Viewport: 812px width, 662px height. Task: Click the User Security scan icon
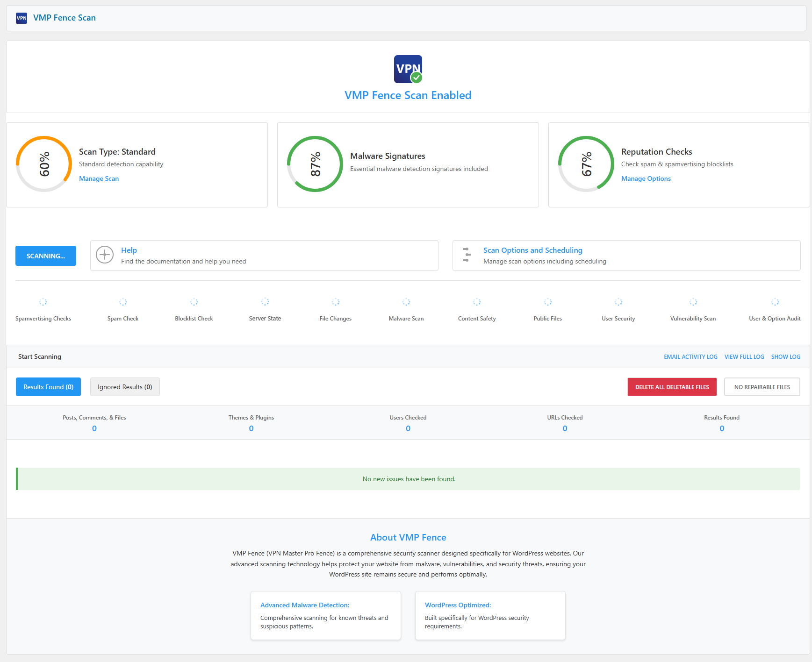[618, 302]
